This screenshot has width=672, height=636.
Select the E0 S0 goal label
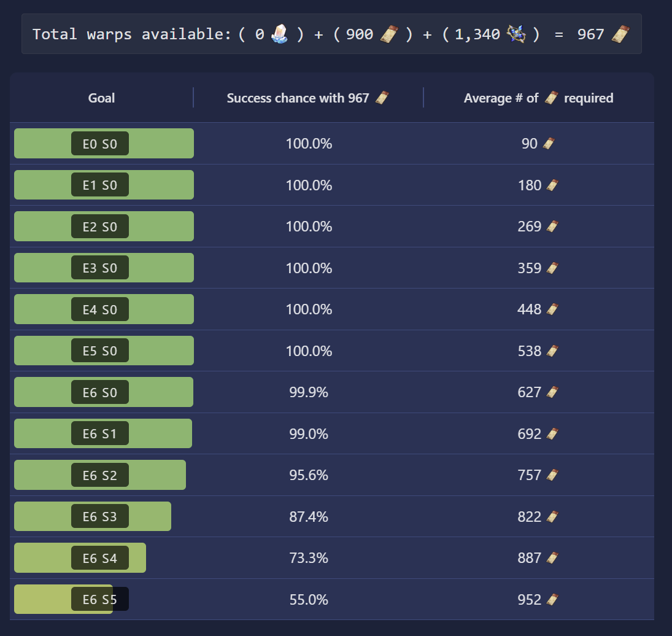pyautogui.click(x=100, y=144)
